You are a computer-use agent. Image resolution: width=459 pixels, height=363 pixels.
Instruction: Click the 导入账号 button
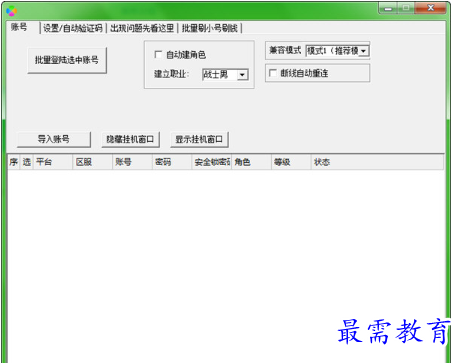click(x=54, y=139)
